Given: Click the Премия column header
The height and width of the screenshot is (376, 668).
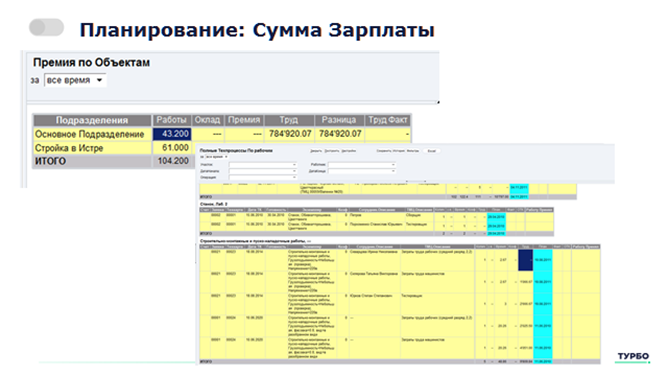Looking at the screenshot, I should point(244,120).
